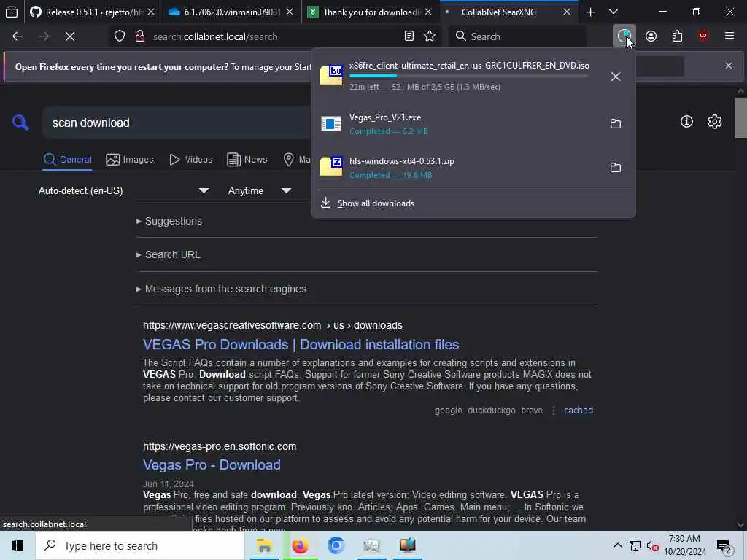Open a new tab with plus button
Image resolution: width=747 pixels, height=560 pixels.
[x=590, y=12]
